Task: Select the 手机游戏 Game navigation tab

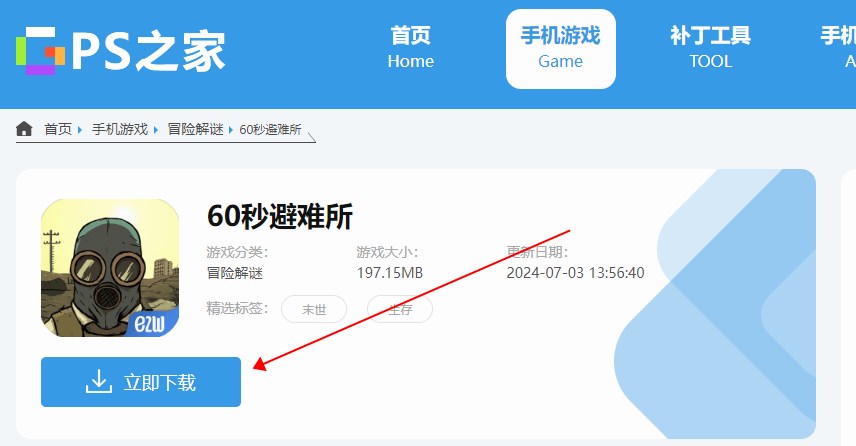Action: 560,48
